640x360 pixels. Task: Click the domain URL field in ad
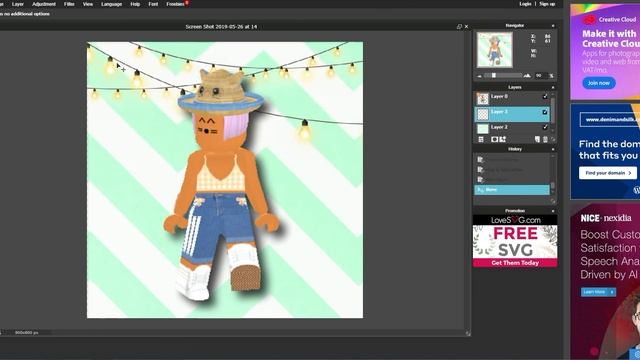coord(610,120)
